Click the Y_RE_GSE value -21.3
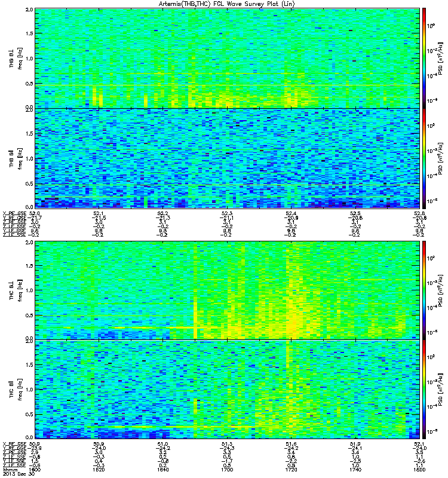 coord(162,217)
